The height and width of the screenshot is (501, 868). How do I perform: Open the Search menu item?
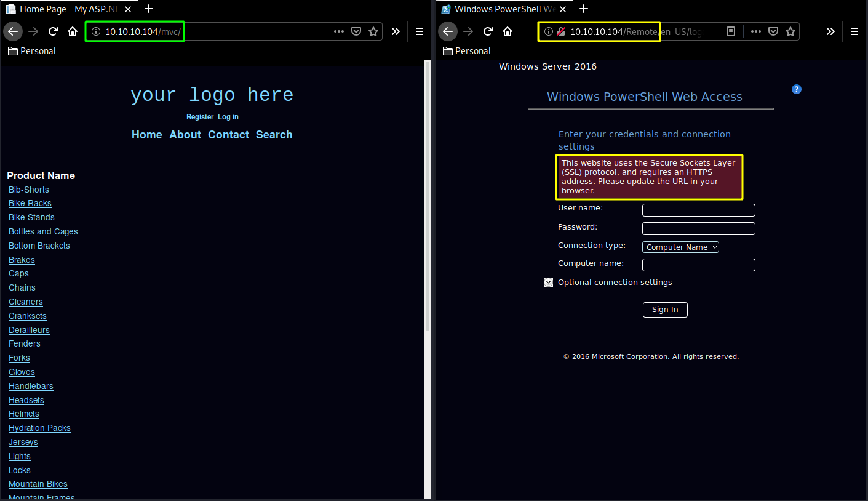[x=274, y=135]
